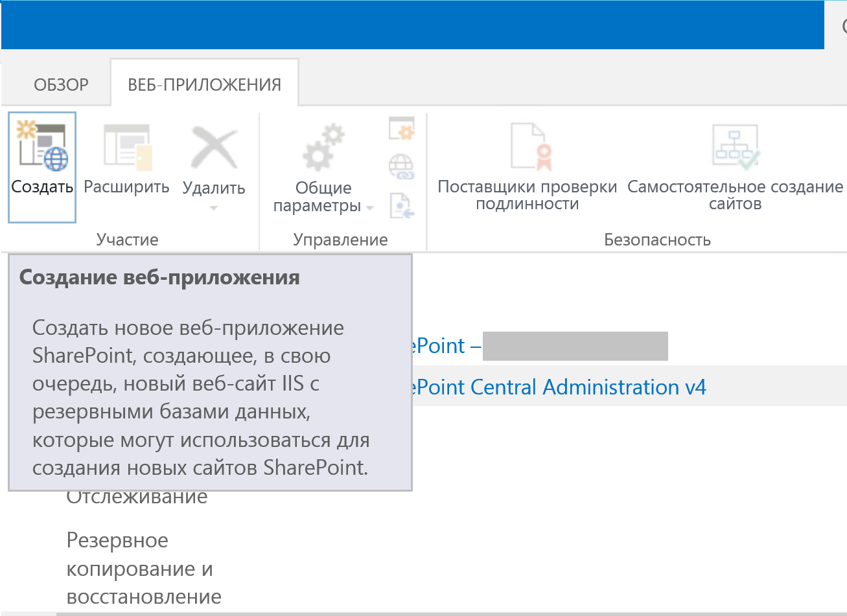Click the Создание веб-приложения tooltip heading
847x616 pixels.
click(159, 278)
